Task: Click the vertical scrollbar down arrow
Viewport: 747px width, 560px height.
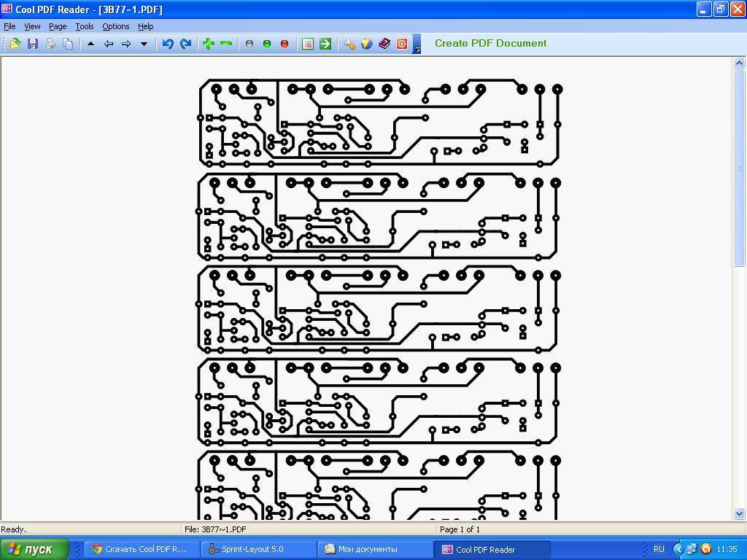Action: click(740, 514)
